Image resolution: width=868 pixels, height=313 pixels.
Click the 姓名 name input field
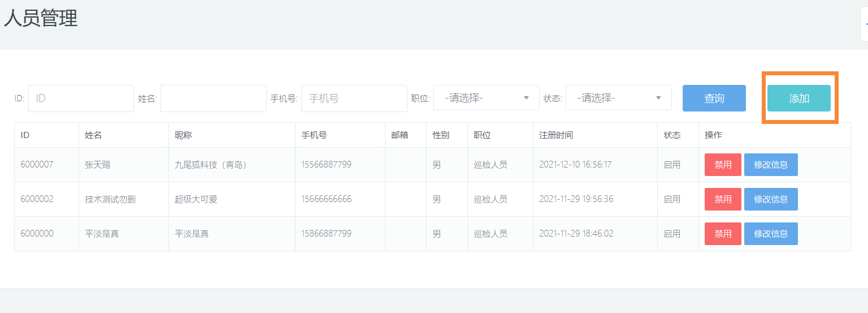coord(213,98)
